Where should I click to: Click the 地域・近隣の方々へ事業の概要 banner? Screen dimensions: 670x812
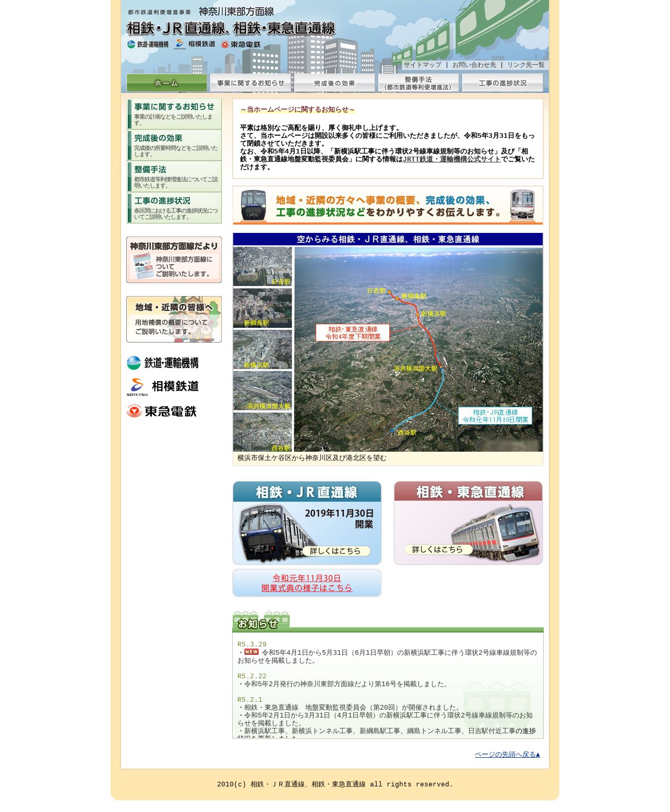[388, 205]
